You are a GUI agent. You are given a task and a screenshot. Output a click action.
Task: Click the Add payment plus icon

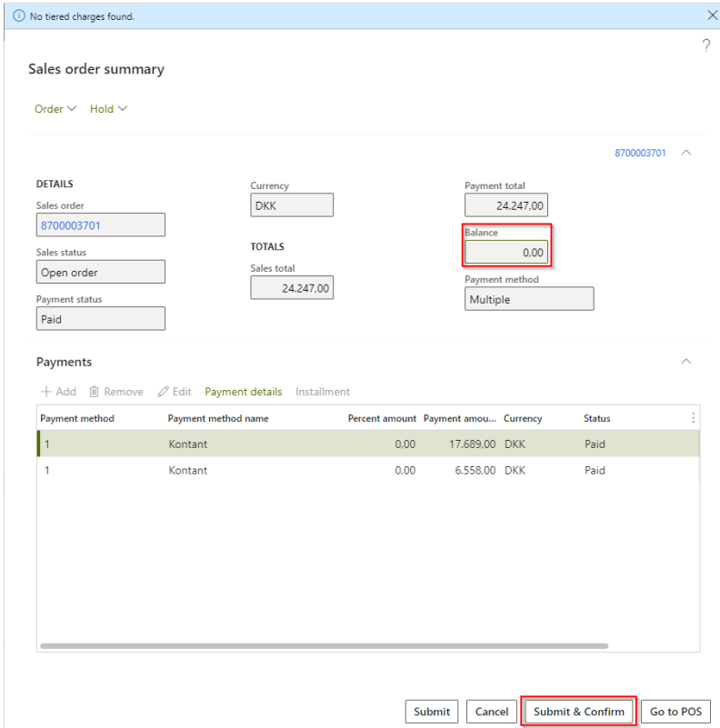pos(46,392)
